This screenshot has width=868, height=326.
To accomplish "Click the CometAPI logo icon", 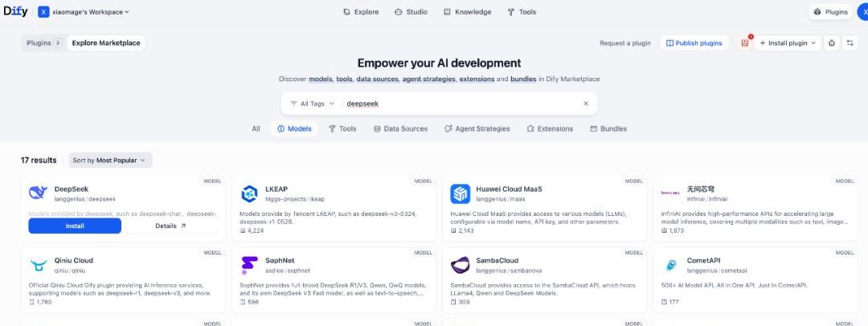I will [671, 265].
